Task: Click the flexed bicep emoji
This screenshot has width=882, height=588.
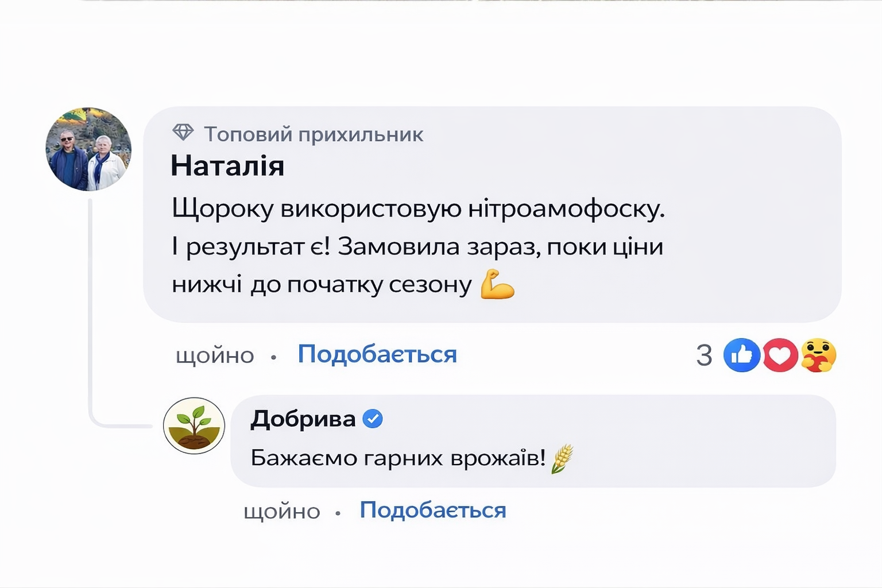Action: 497,284
